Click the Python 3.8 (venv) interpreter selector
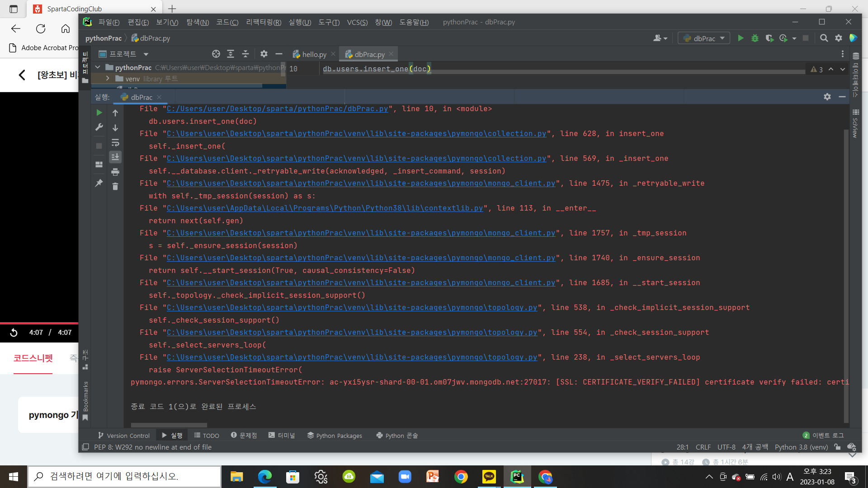868x488 pixels. [x=801, y=447]
